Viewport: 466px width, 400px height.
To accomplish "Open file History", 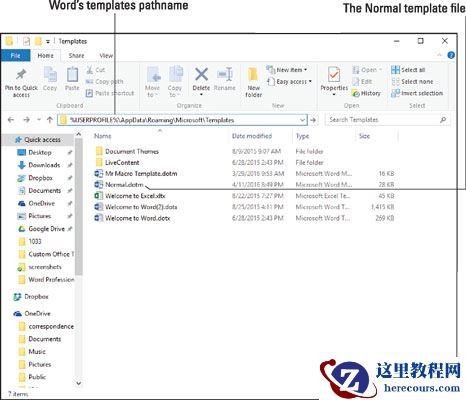I will point(367,93).
